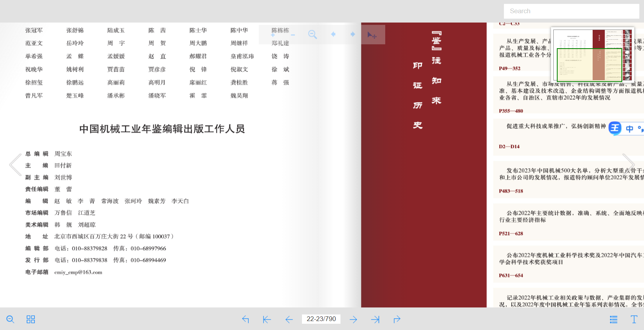Viewport: 644px width, 330px height.
Task: Click the minus zoom-out icon in floating toolbar
Action: 293,35
